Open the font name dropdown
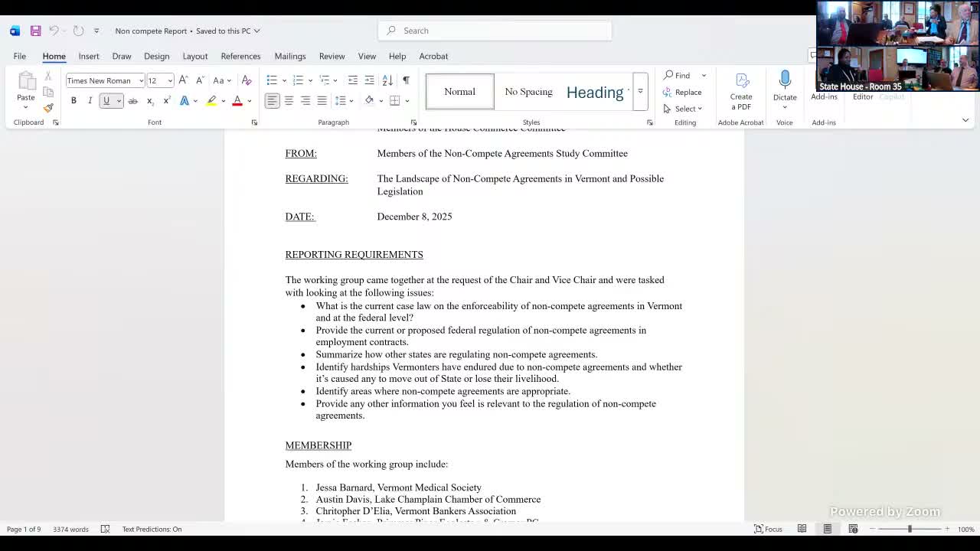This screenshot has width=980, height=551. click(141, 80)
